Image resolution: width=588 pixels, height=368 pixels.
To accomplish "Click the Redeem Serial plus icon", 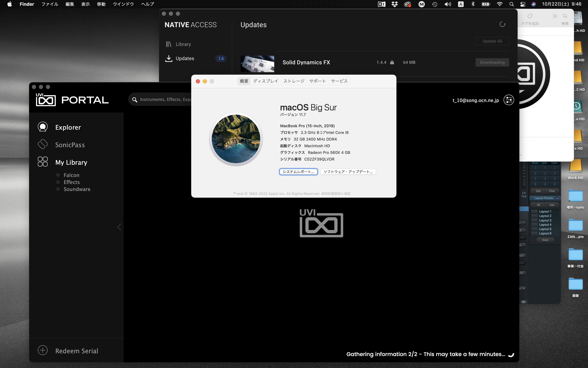I will tap(43, 350).
